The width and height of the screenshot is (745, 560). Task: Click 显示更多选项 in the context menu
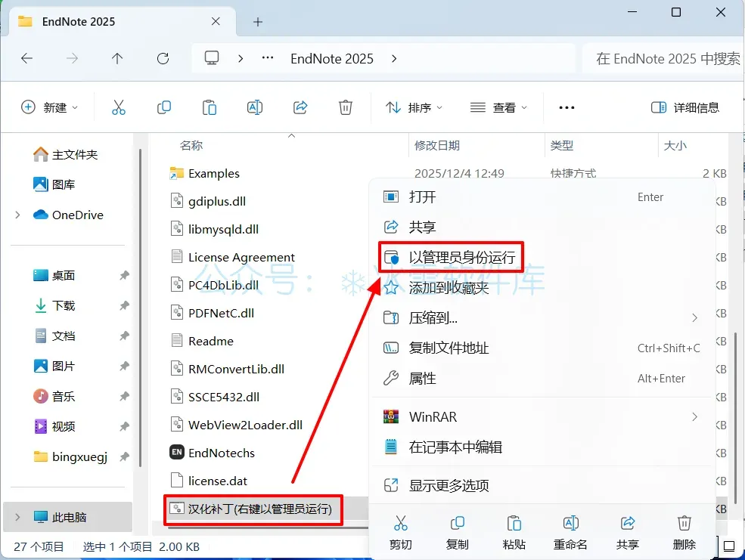point(542,485)
